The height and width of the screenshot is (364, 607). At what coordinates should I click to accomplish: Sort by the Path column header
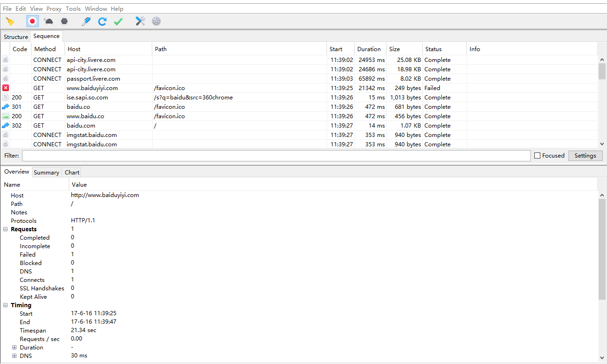[239, 49]
